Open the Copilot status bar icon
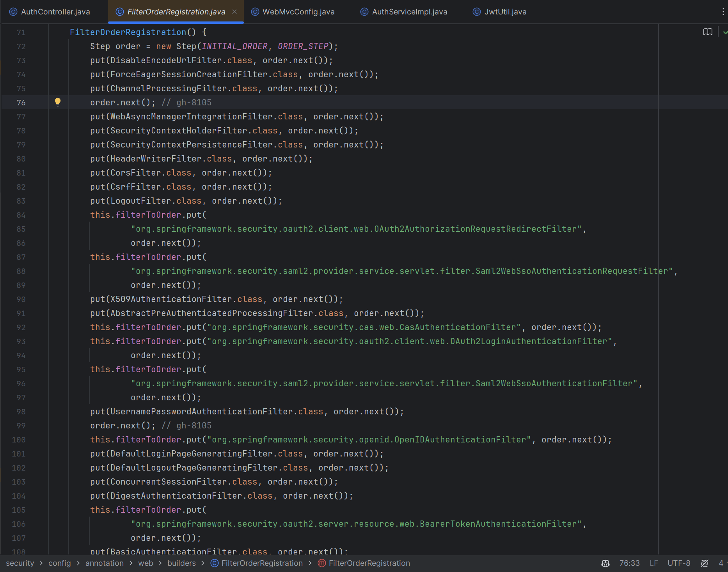This screenshot has width=728, height=572. click(605, 563)
